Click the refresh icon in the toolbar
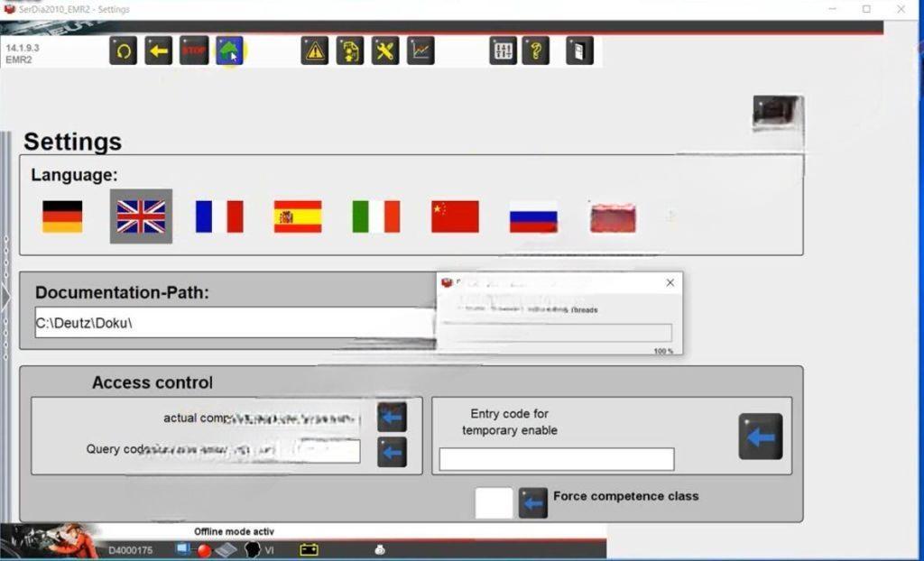924x561 pixels. (123, 51)
